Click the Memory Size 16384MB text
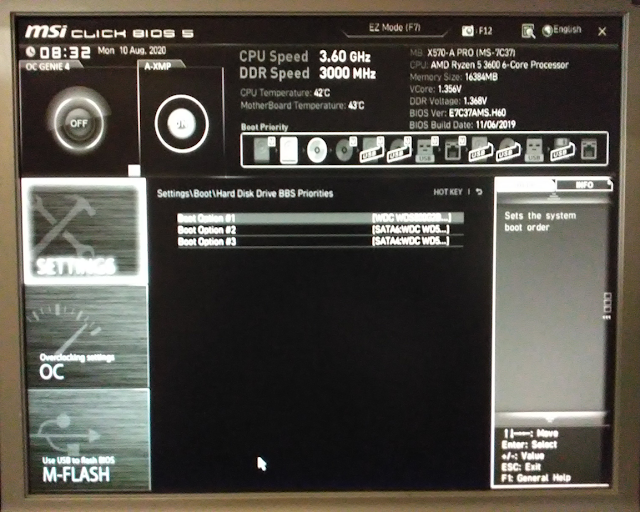The width and height of the screenshot is (640, 512). 453,77
